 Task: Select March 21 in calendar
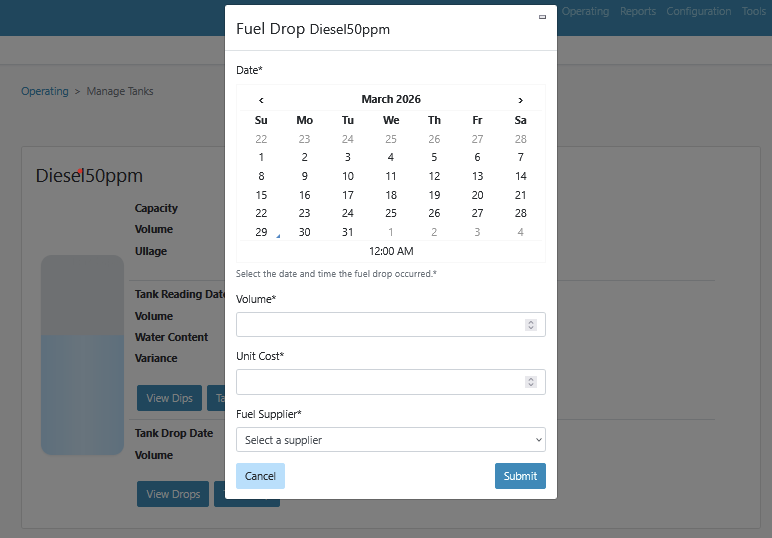[520, 195]
